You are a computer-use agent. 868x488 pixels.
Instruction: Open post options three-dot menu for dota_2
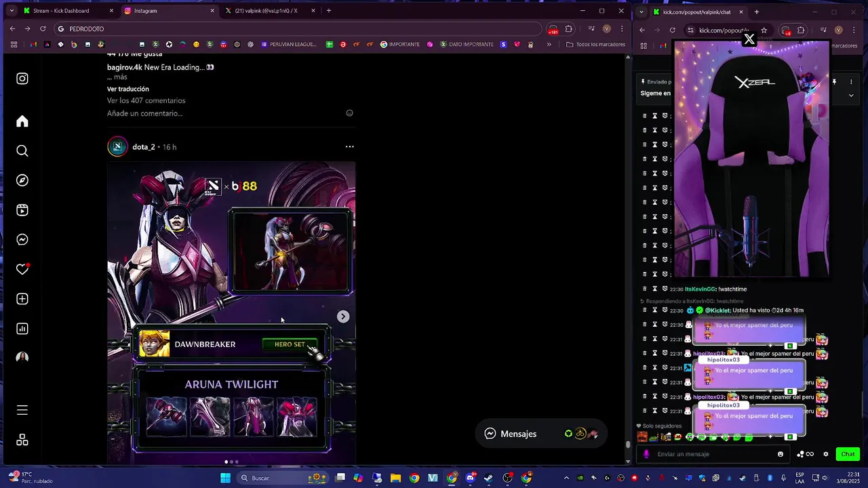click(x=349, y=146)
